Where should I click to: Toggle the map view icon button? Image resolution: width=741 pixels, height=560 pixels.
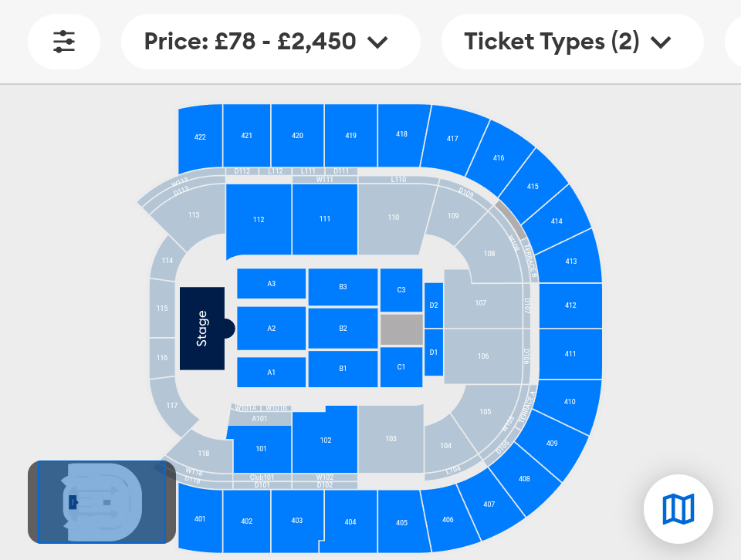(678, 509)
